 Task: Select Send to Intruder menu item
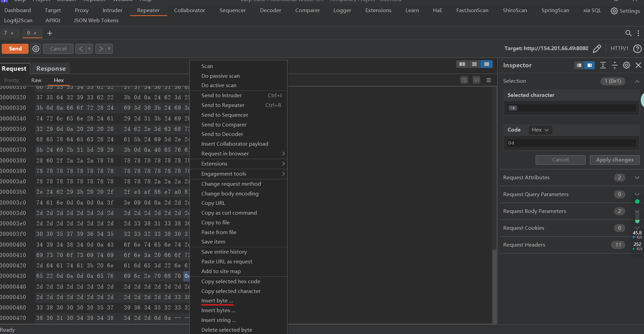coord(238,96)
